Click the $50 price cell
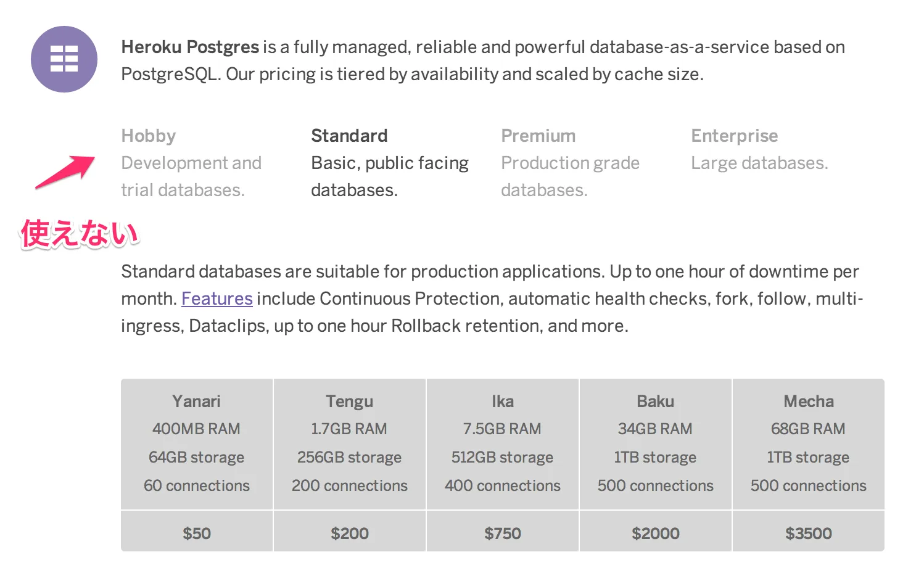924x581 pixels. point(196,532)
